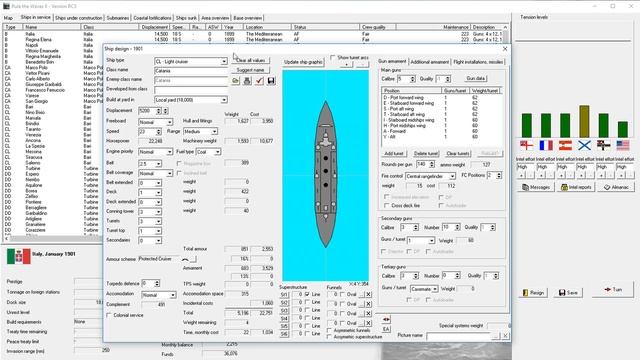Click the German flag in the Tension levels panel
Screen dimensions: 640x360
[603, 145]
